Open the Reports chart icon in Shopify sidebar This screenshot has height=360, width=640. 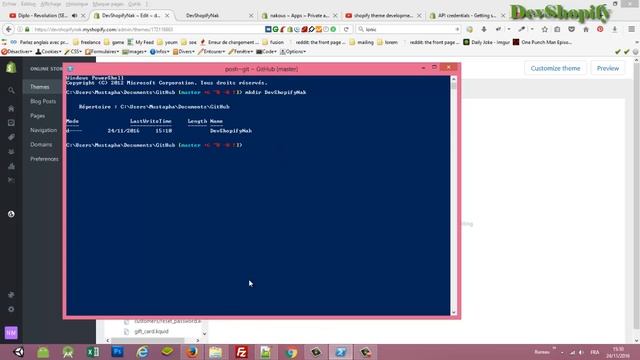click(x=11, y=166)
